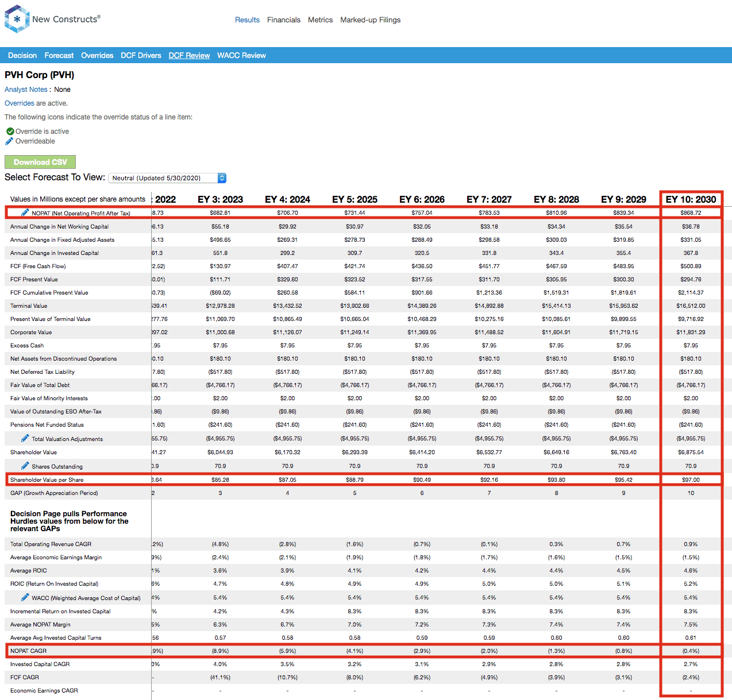Click the Corporate Value row label
Image resolution: width=732 pixels, height=700 pixels.
(31, 332)
